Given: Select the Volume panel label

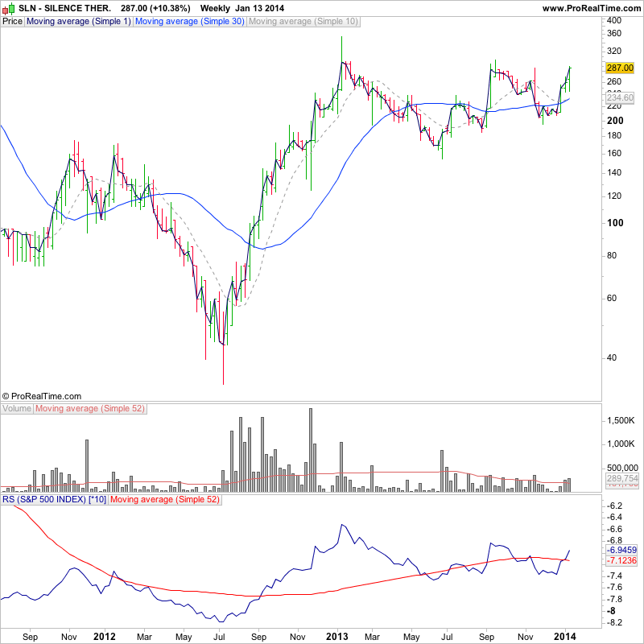Looking at the screenshot, I should [17, 409].
